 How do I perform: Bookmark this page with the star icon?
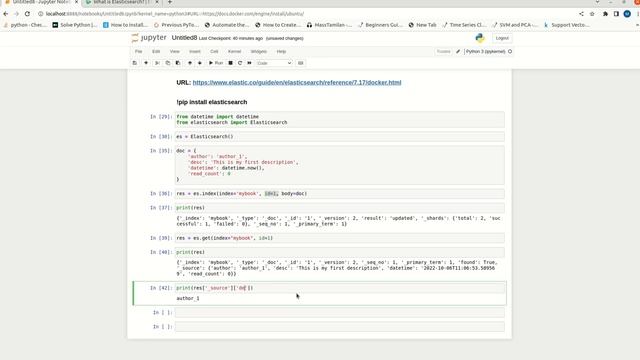click(592, 14)
